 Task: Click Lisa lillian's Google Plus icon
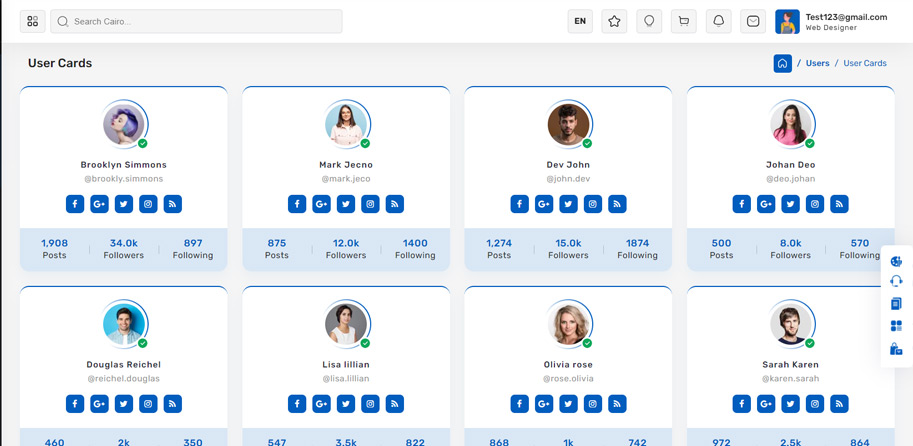[x=321, y=403]
